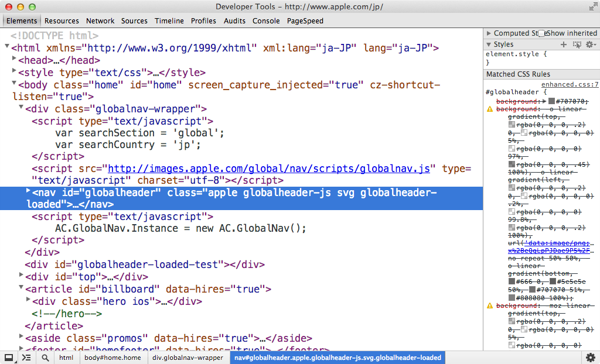The width and height of the screenshot is (600, 364).
Task: Click the no-repeat 50% 50% value text
Action: point(544,259)
